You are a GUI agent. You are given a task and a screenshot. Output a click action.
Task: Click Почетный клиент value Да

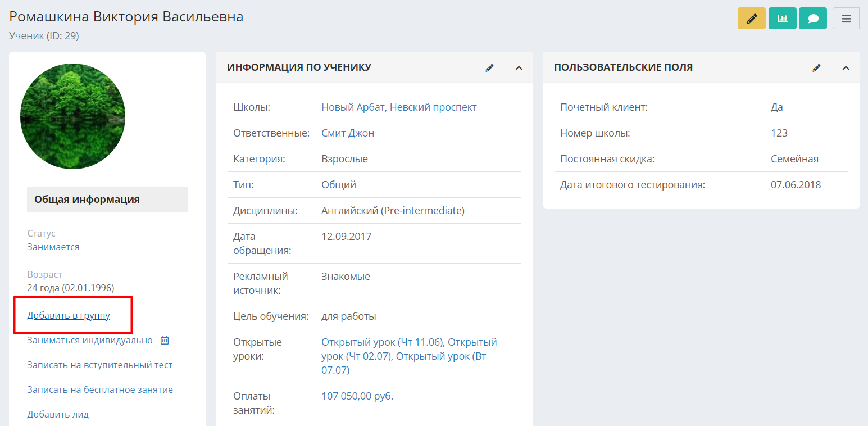777,107
